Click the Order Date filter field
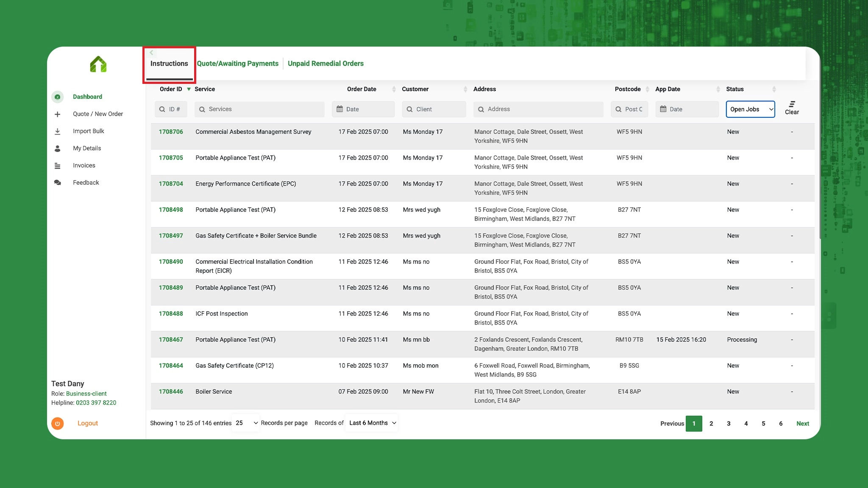Viewport: 868px width, 488px height. point(363,109)
